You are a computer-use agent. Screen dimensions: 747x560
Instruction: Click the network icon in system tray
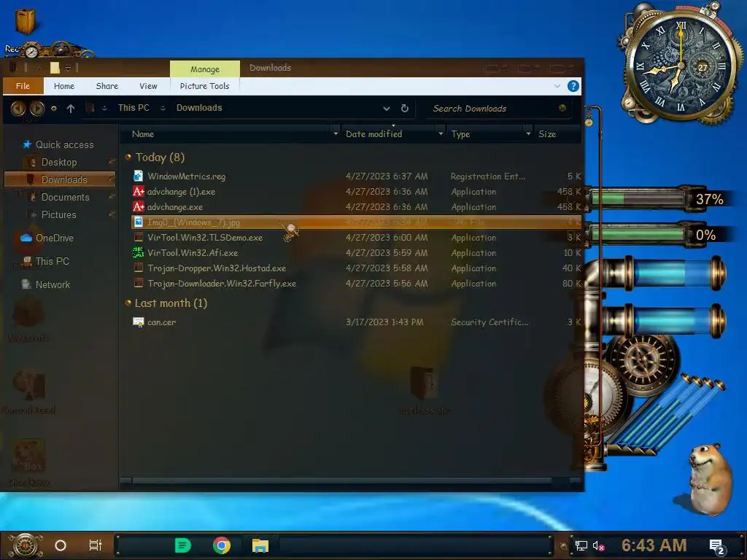581,545
